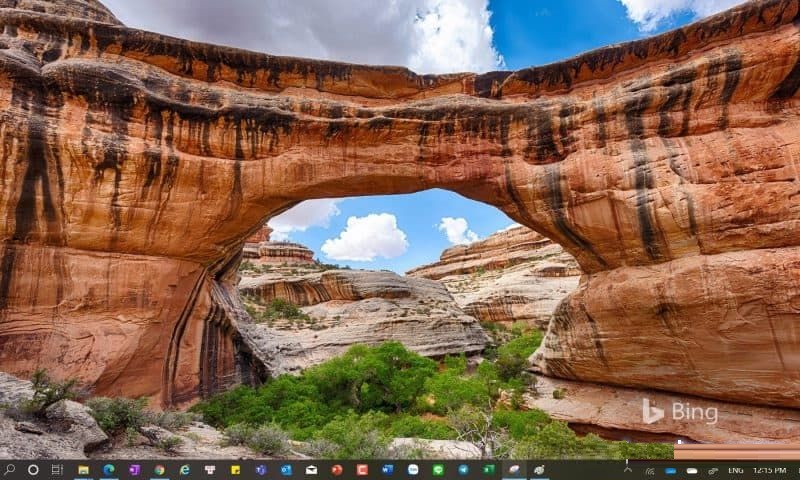Launch PowerPoint from the taskbar
This screenshot has height=480, width=800.
[337, 470]
